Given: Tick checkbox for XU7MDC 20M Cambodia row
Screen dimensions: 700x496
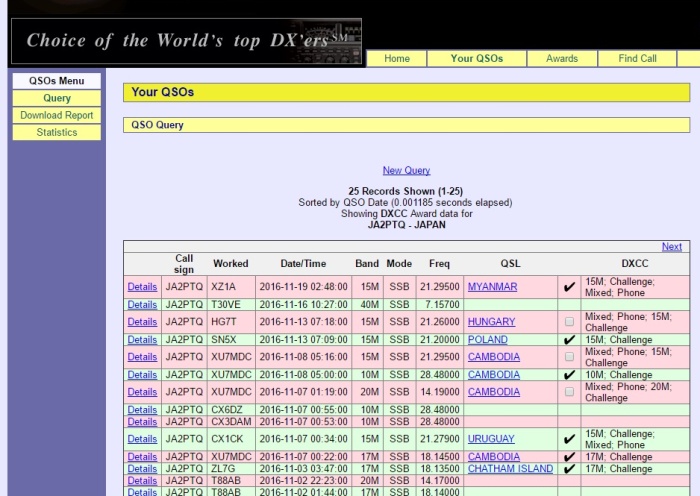Looking at the screenshot, I should (569, 392).
